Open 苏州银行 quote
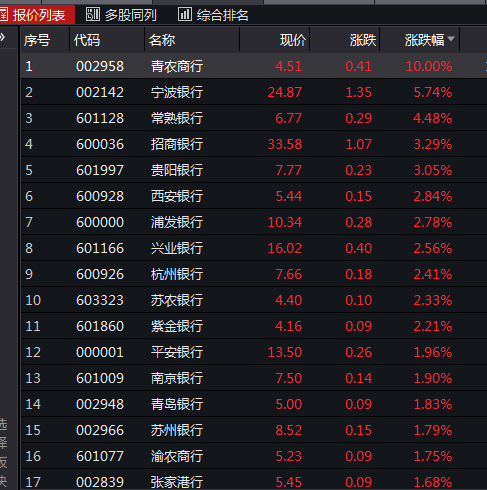 177,430
